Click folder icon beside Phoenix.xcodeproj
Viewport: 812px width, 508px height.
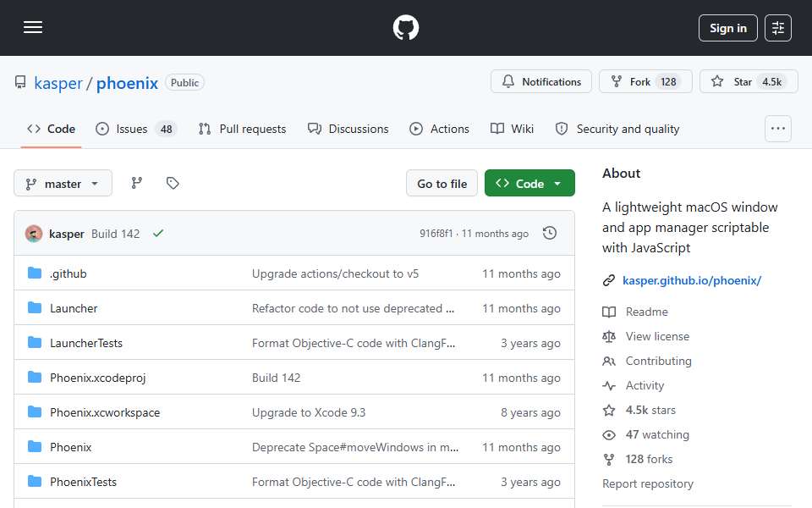pos(35,378)
